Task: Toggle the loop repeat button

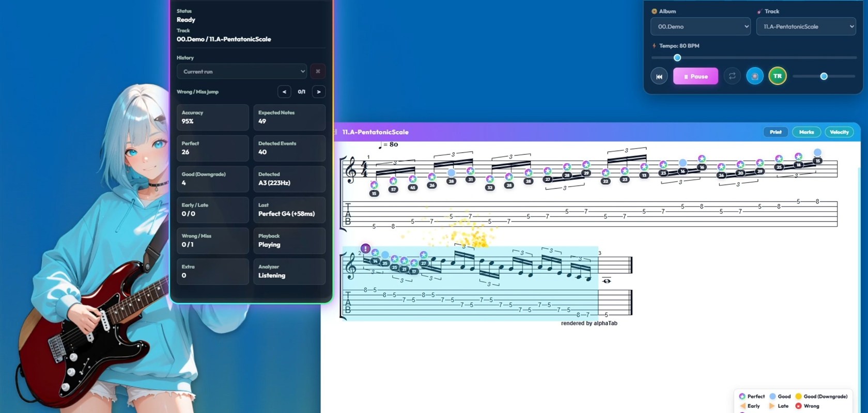Action: (732, 76)
